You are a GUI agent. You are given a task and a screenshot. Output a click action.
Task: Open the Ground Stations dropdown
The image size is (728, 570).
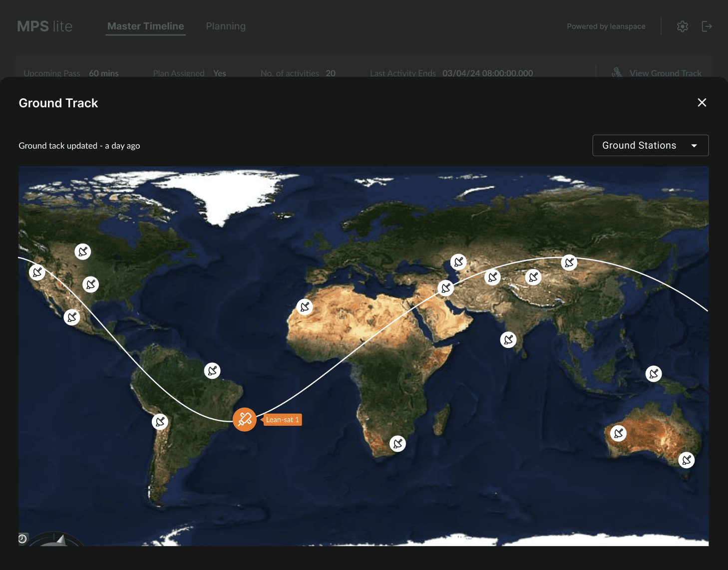(651, 145)
